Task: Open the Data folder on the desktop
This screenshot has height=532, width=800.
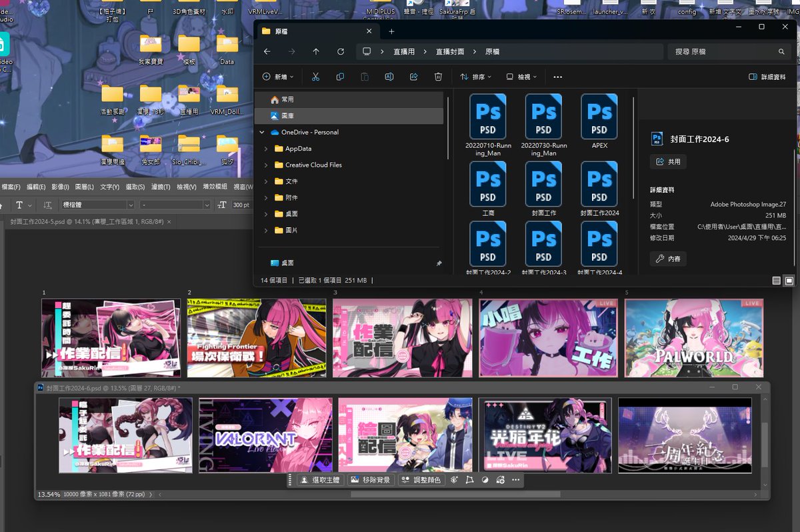Action: (227, 50)
